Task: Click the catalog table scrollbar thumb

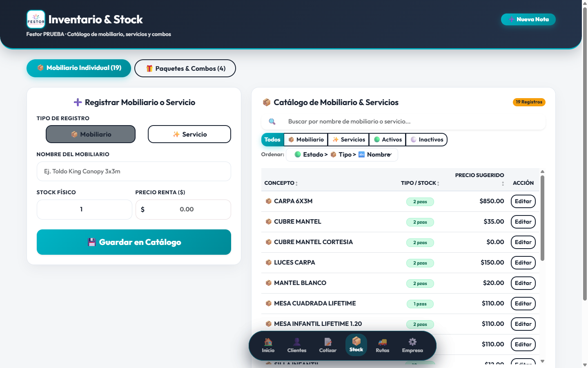Action: [542, 218]
